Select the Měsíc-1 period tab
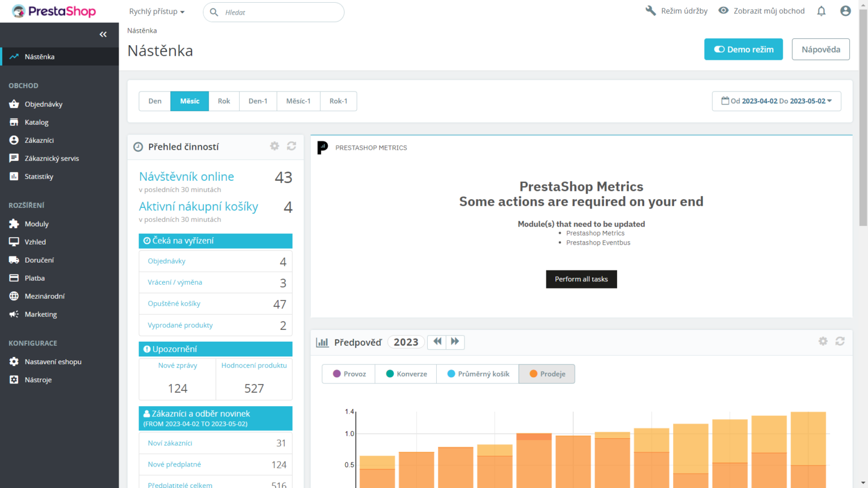Image resolution: width=868 pixels, height=488 pixels. click(298, 101)
